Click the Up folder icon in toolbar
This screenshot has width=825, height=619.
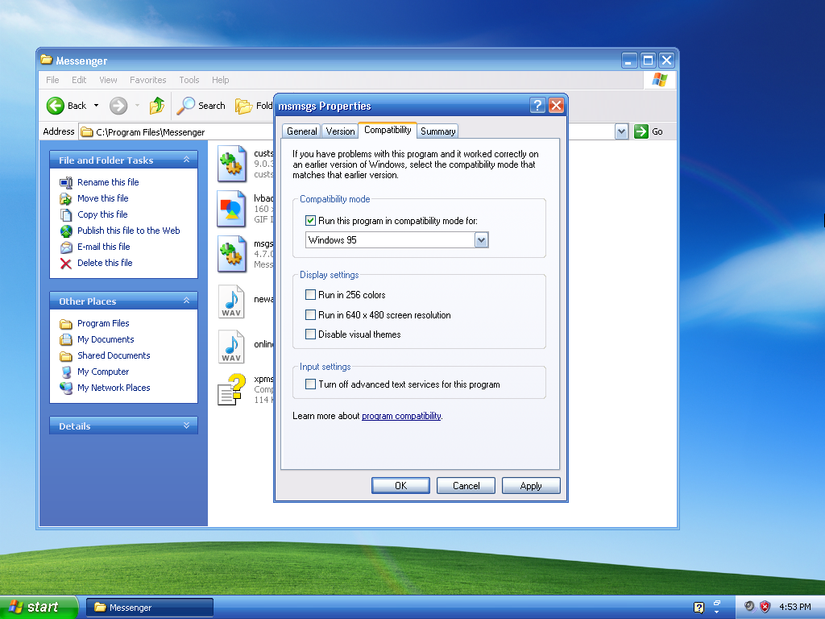(156, 105)
